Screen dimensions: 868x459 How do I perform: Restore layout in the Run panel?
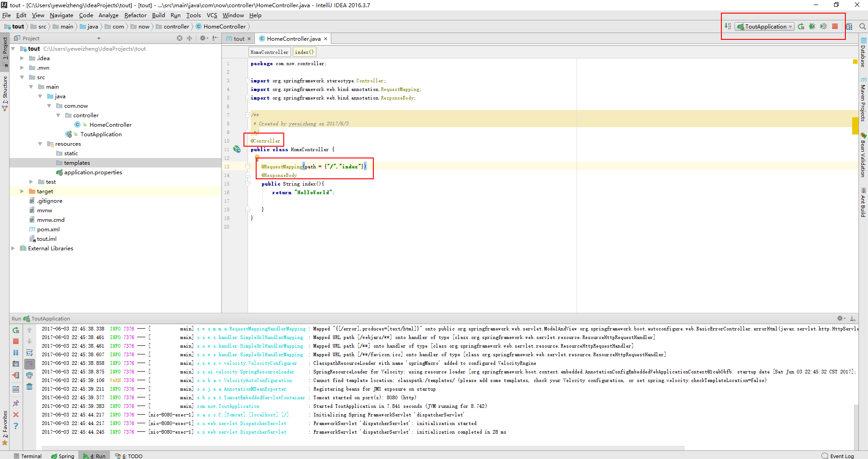tap(16, 389)
